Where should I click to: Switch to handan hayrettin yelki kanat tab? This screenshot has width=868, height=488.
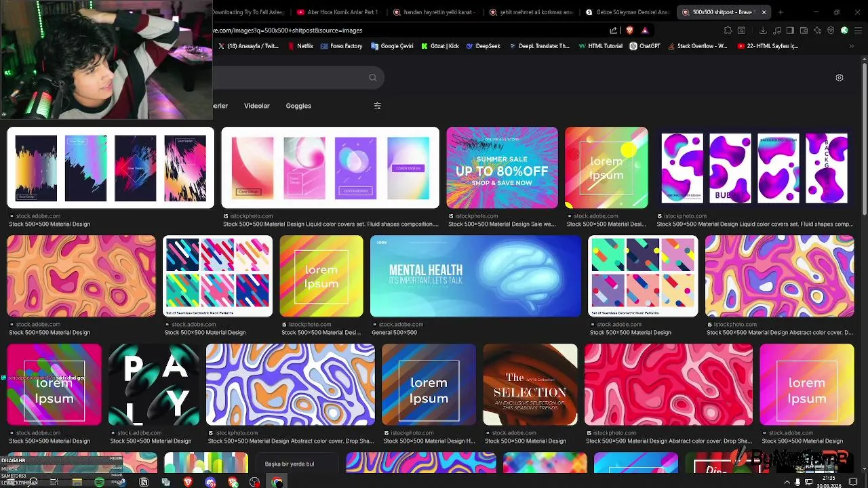pos(434,12)
